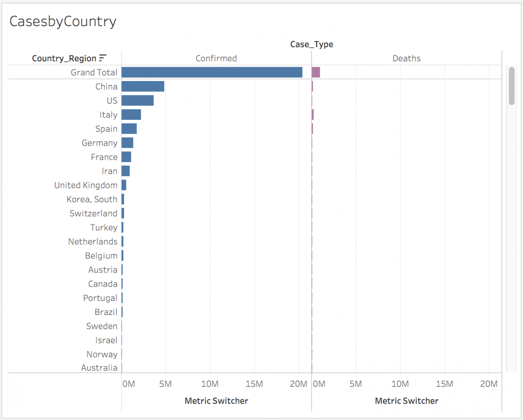The height and width of the screenshot is (420, 523).
Task: Click the Metric Switcher label under Confirmed axis
Action: click(216, 400)
